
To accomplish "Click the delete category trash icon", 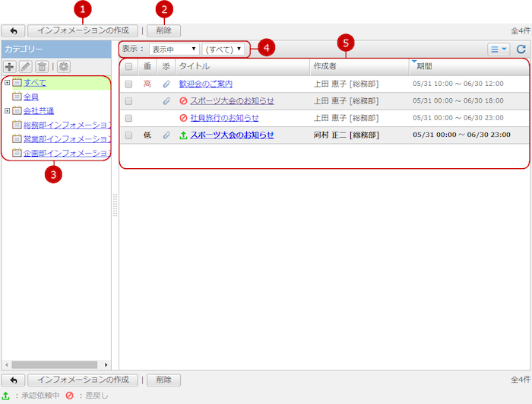I will (43, 67).
